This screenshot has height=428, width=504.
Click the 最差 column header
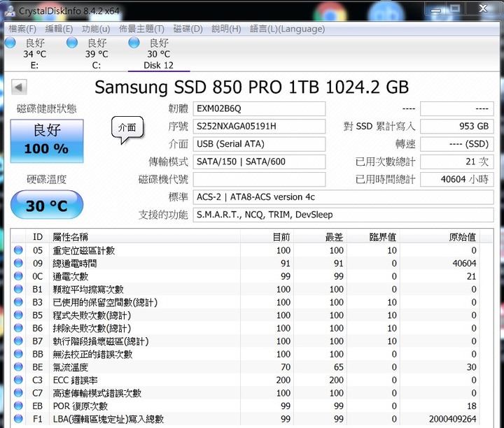[x=320, y=237]
